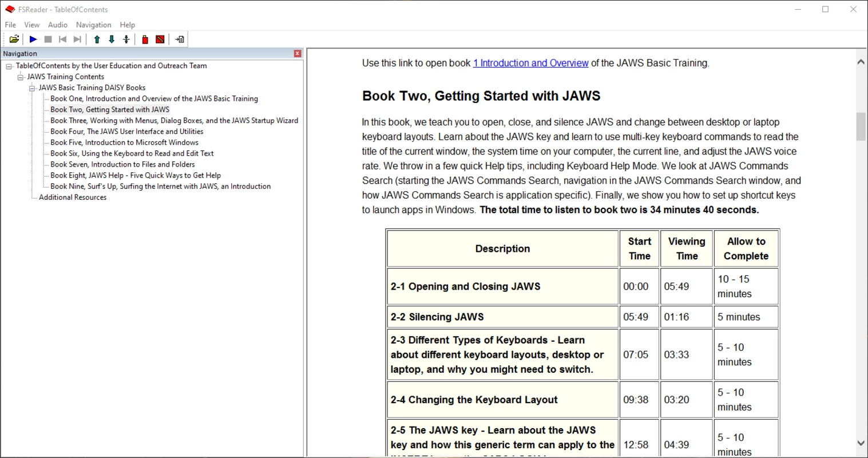Click the 07:05 start time cell

pyautogui.click(x=639, y=354)
